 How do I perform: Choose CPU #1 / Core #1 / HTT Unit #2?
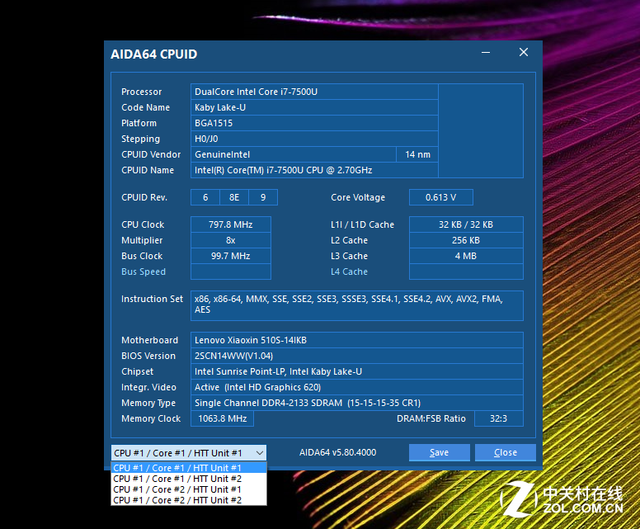pyautogui.click(x=189, y=478)
